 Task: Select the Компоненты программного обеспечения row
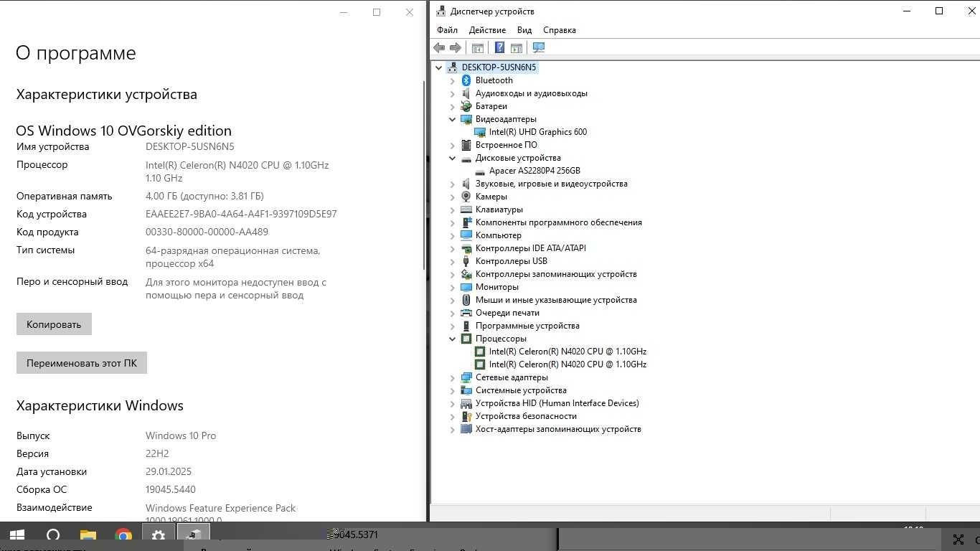[559, 222]
